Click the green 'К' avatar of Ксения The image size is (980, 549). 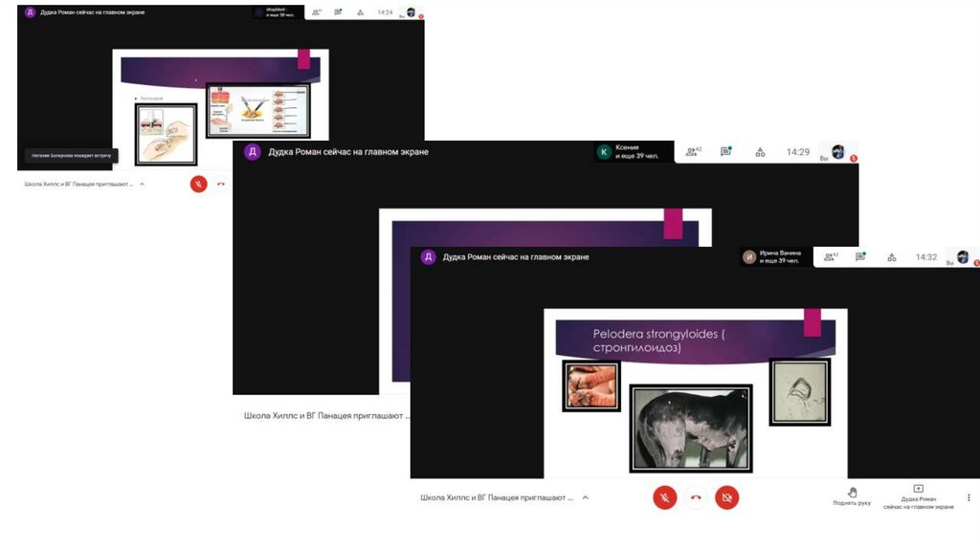(x=604, y=152)
